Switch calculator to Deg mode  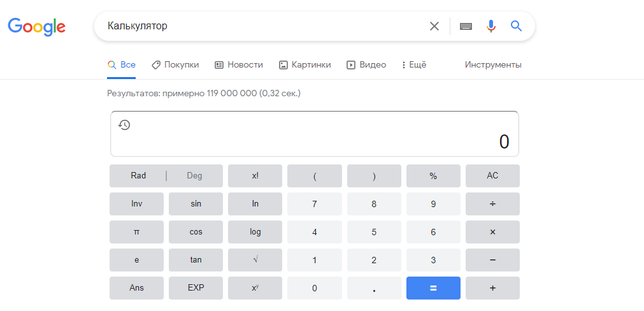[195, 176]
